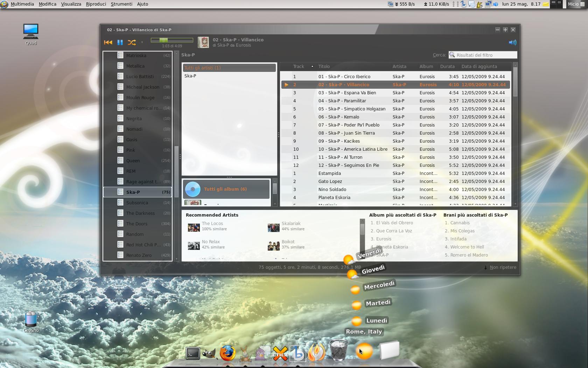Launch Terminal from the dock
The image size is (588, 368).
point(192,353)
